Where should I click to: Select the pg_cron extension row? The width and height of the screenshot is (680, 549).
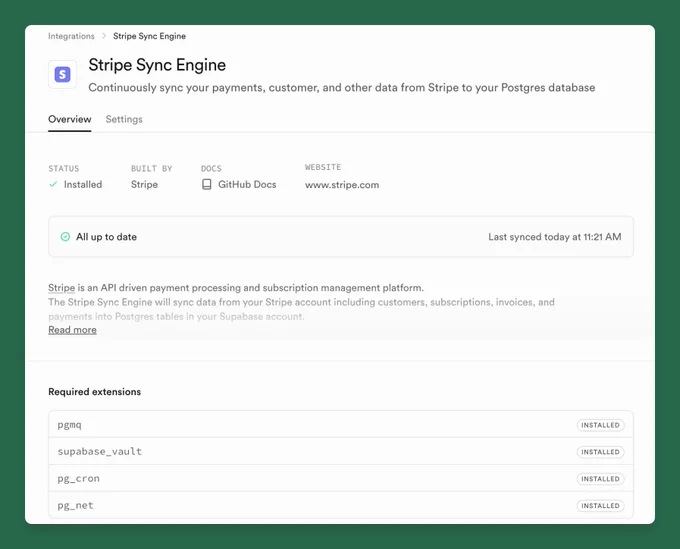click(x=341, y=478)
